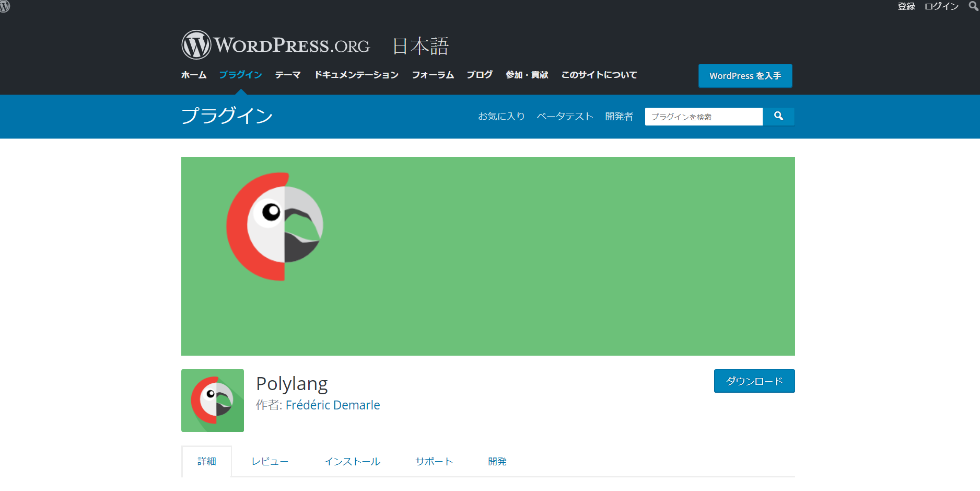Click the ダウンロード button
Image resolution: width=980 pixels, height=491 pixels.
(x=754, y=381)
